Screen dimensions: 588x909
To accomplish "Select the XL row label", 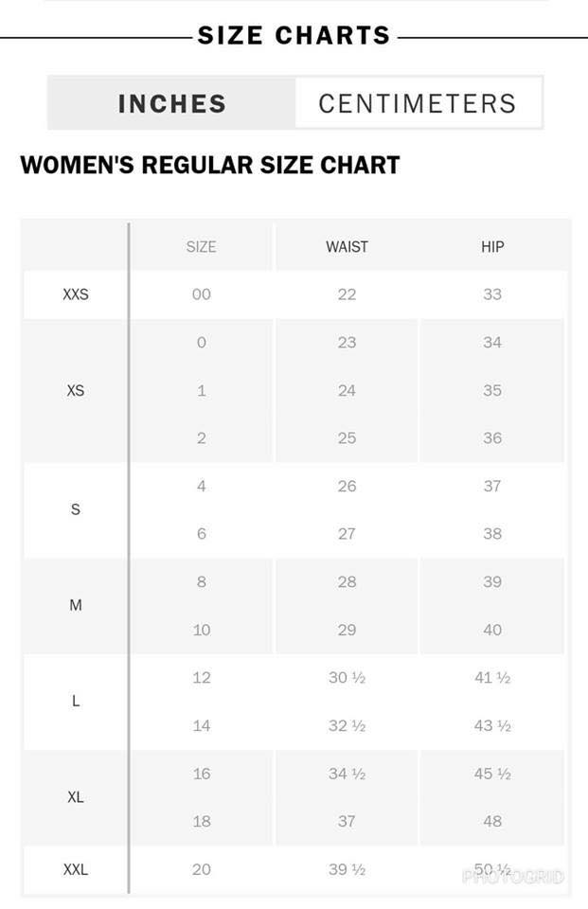I will point(76,797).
